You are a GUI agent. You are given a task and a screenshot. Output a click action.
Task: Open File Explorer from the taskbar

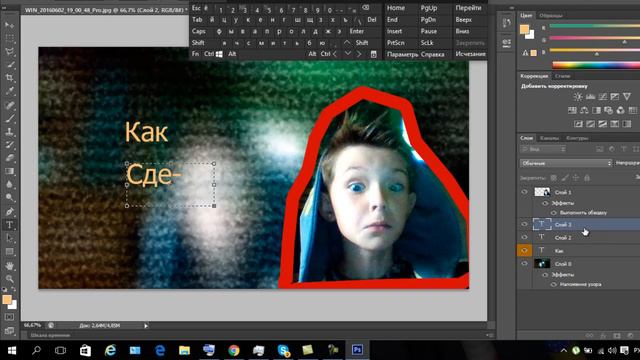pos(184,350)
